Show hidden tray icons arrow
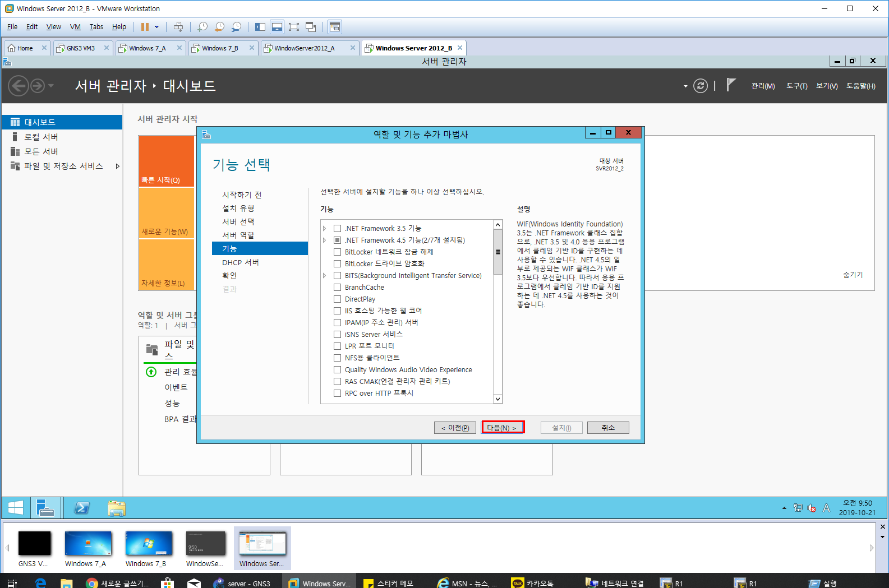Viewport: 889px width, 588px height. (784, 508)
